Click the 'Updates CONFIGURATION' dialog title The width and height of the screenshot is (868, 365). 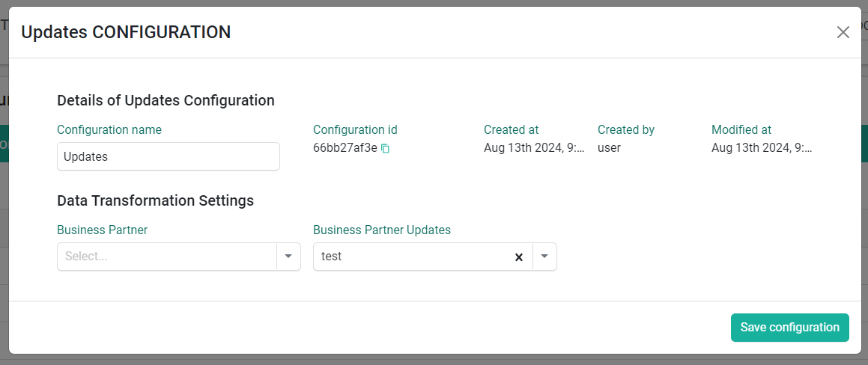(126, 32)
